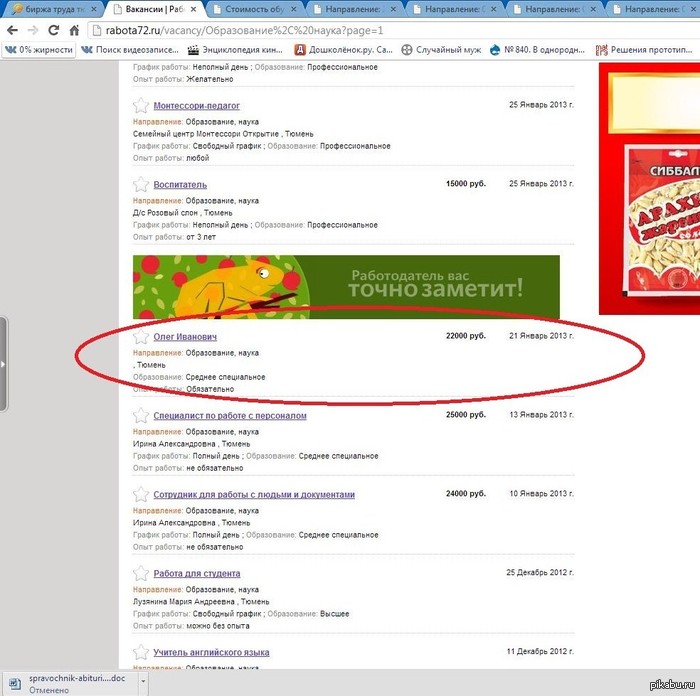The height and width of the screenshot is (696, 700).
Task: Open the 'Специалист по работе с персоналом' vacancy
Action: click(230, 416)
